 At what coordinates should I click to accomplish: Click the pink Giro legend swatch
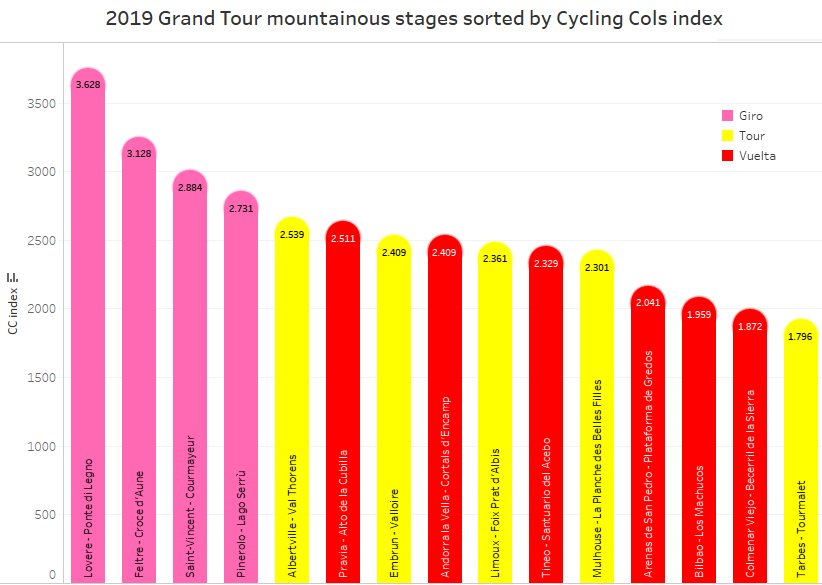728,116
